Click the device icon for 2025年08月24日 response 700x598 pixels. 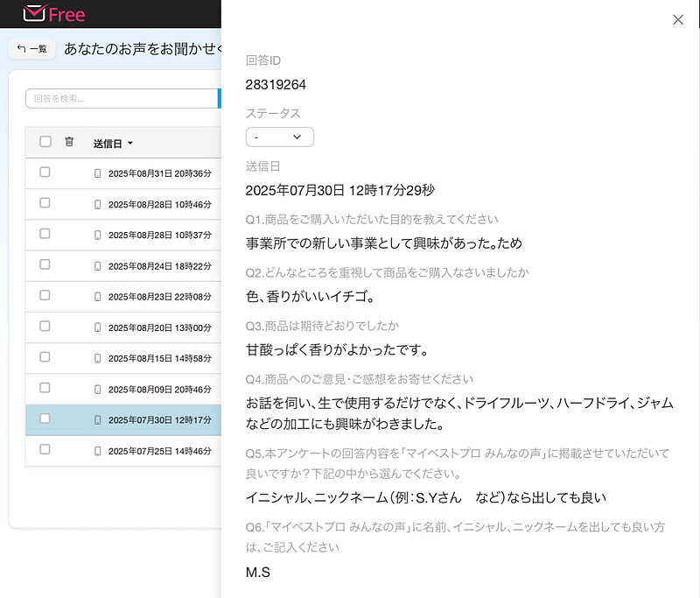point(98,265)
